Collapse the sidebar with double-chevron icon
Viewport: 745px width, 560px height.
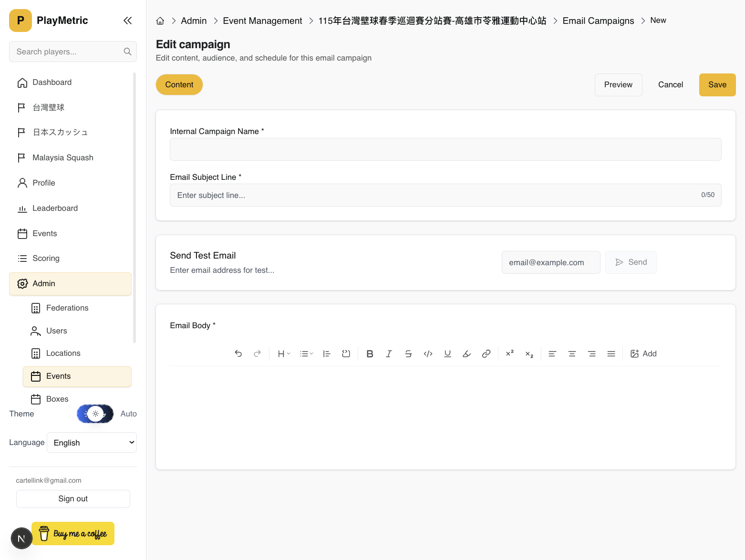pyautogui.click(x=127, y=21)
